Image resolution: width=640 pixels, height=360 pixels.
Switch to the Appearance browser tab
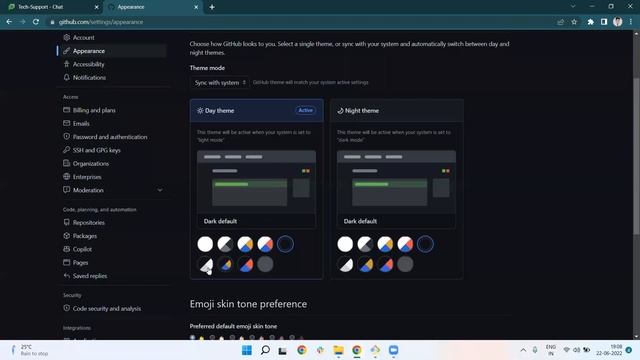coord(153,7)
